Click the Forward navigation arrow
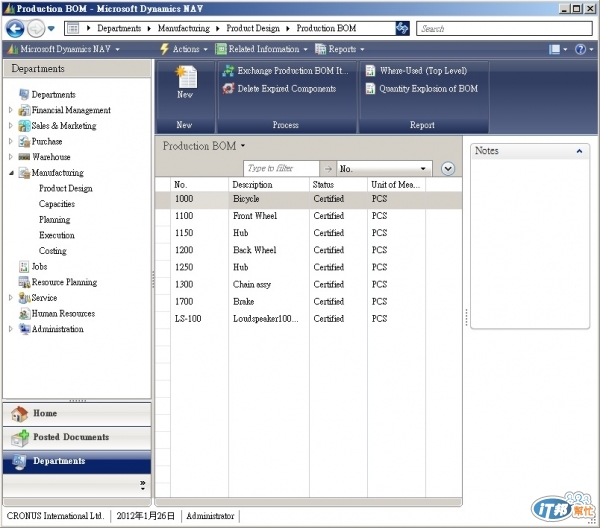 pyautogui.click(x=36, y=29)
